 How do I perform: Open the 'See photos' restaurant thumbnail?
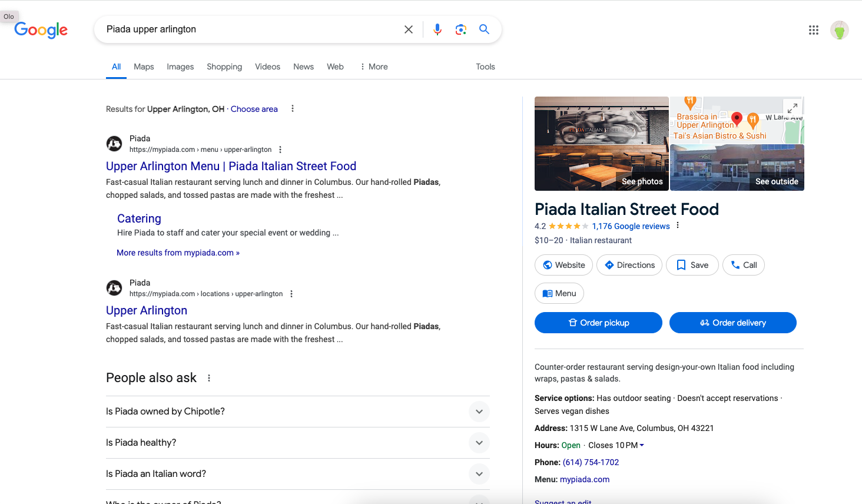click(602, 144)
